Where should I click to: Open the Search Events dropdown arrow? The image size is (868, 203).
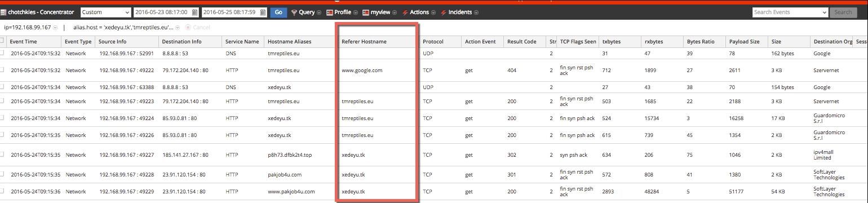point(823,12)
